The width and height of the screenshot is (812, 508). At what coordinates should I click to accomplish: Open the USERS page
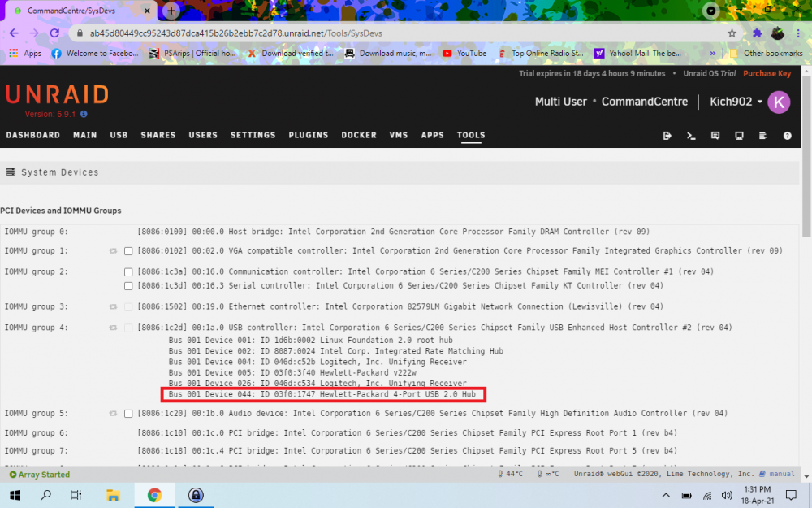coord(203,135)
